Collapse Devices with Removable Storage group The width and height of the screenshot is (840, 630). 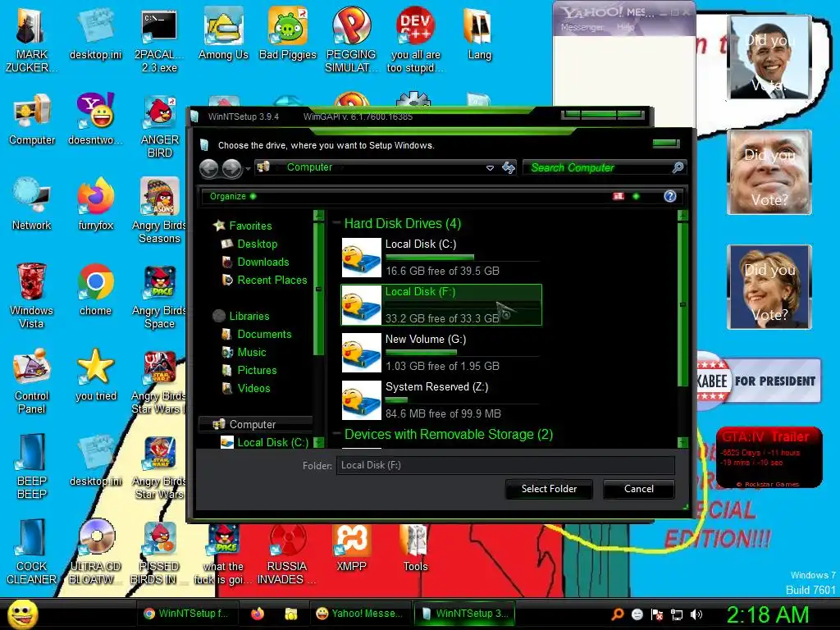336,433
